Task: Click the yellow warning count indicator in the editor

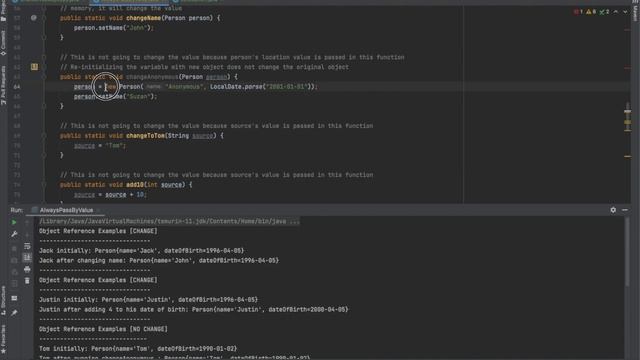Action: 591,12
